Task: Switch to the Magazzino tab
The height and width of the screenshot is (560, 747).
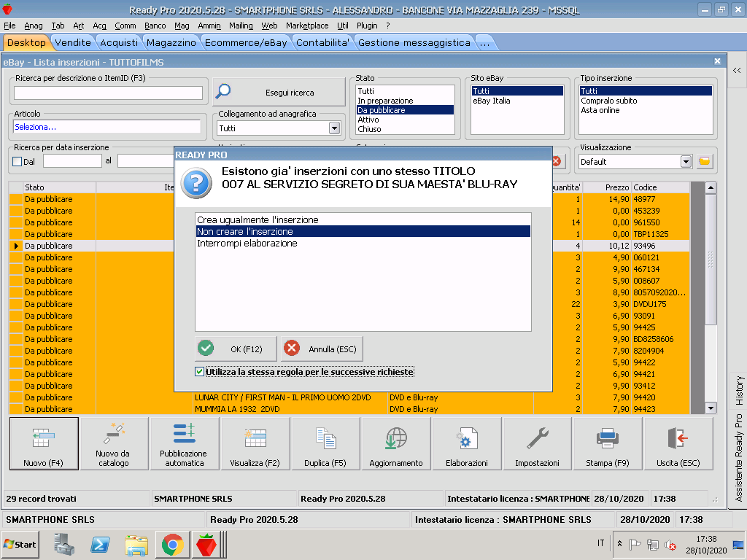Action: [x=171, y=43]
